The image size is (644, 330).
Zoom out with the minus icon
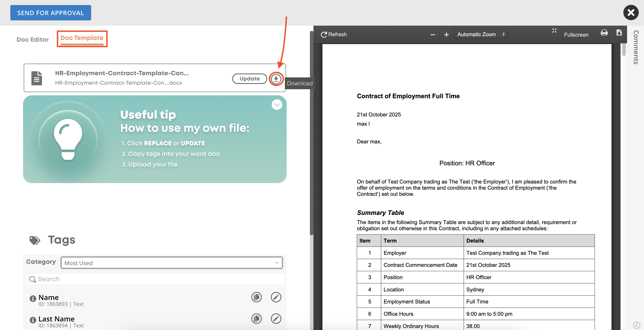433,35
